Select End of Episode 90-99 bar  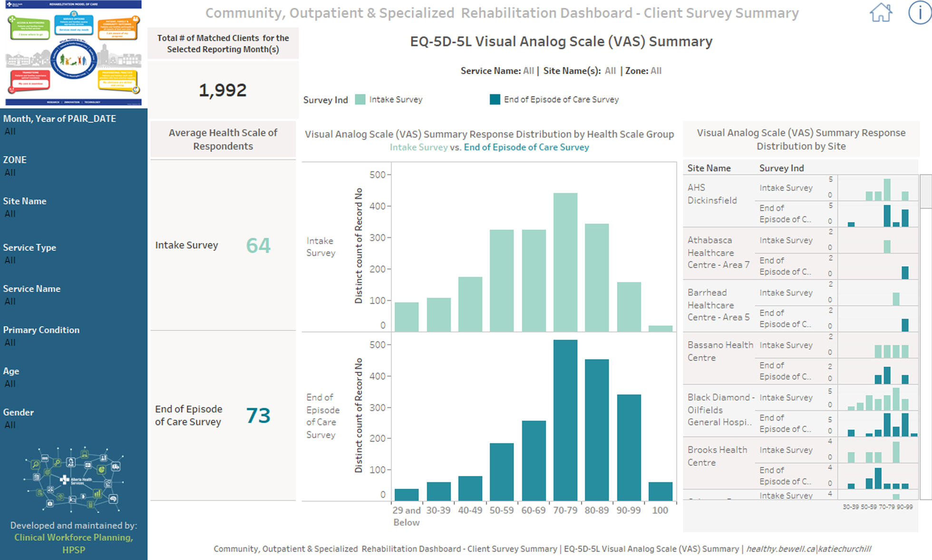[629, 448]
